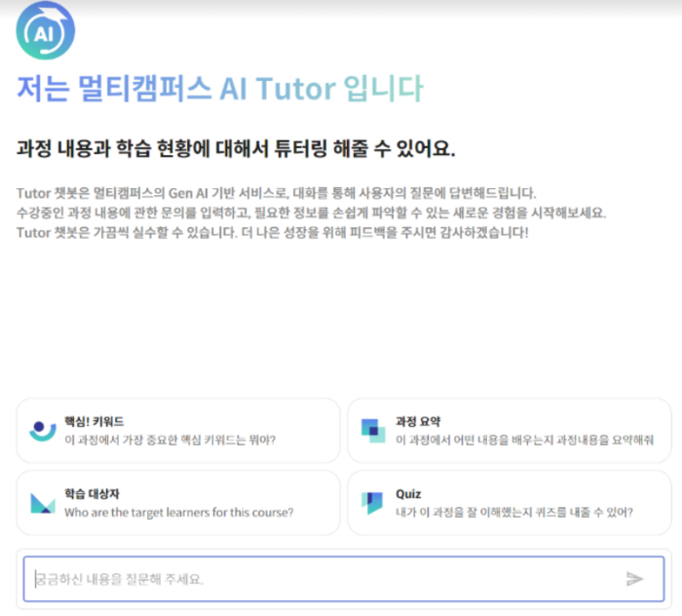Select the 핵심! 키워드 card title
This screenshot has width=682, height=616.
94,421
